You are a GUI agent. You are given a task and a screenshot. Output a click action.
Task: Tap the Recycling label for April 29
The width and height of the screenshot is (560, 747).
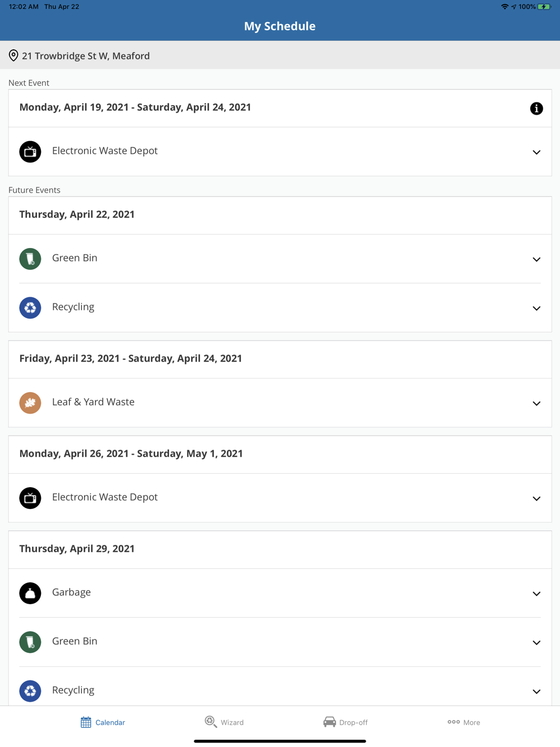pyautogui.click(x=73, y=690)
